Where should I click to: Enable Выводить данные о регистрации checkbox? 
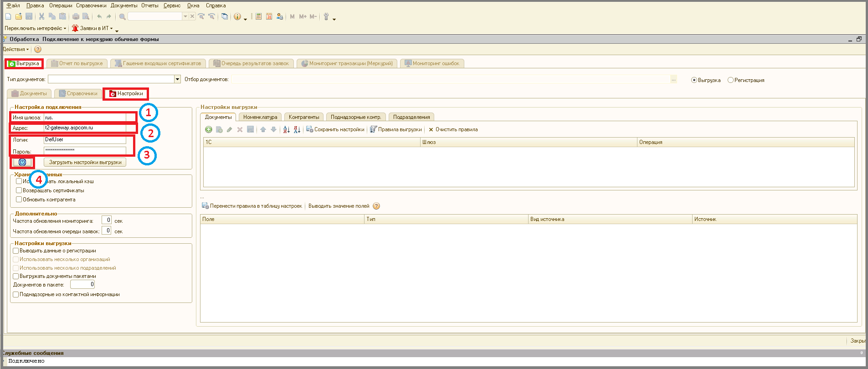[x=16, y=251]
